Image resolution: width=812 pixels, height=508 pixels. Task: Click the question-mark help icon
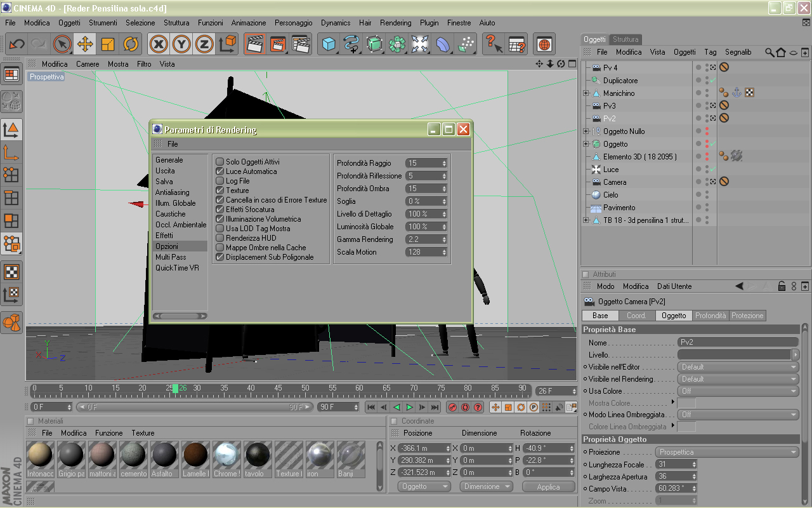pos(494,44)
